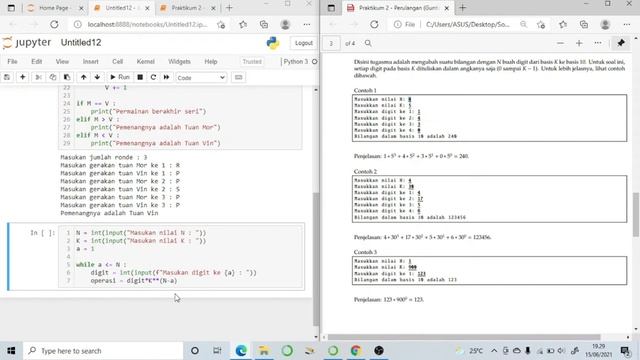Switch to the Home Page browser tab
This screenshot has width=640, height=360.
click(x=54, y=8)
